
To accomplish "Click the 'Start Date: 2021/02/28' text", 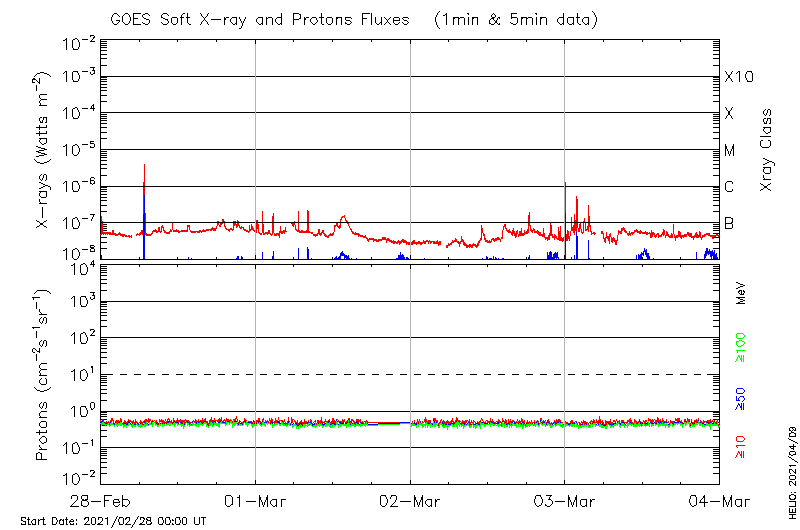I will (x=113, y=521).
